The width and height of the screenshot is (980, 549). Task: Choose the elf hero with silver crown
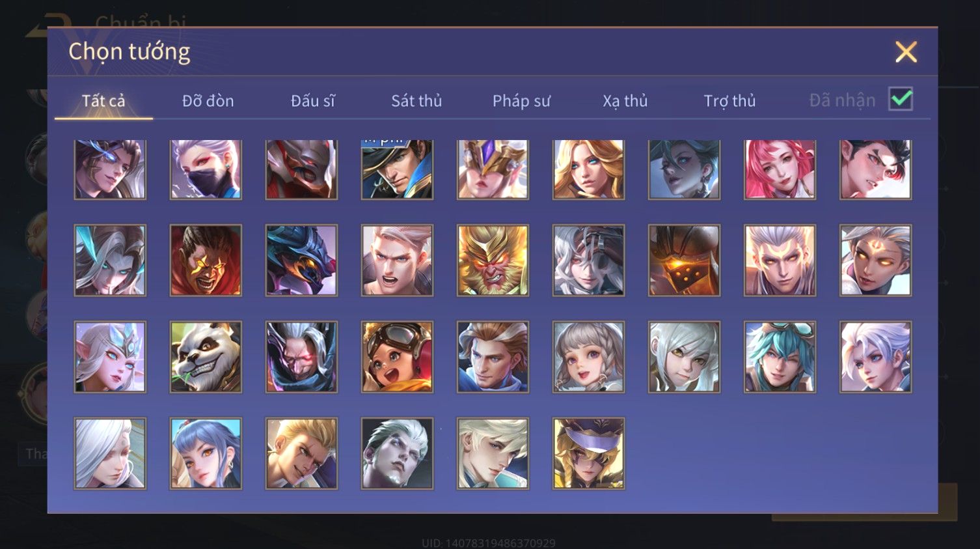pyautogui.click(x=110, y=357)
